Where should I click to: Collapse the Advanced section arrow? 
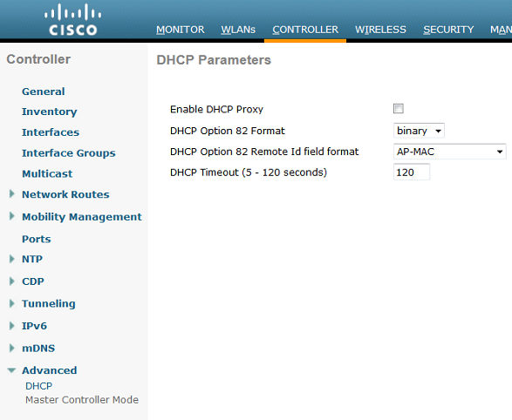(x=11, y=370)
